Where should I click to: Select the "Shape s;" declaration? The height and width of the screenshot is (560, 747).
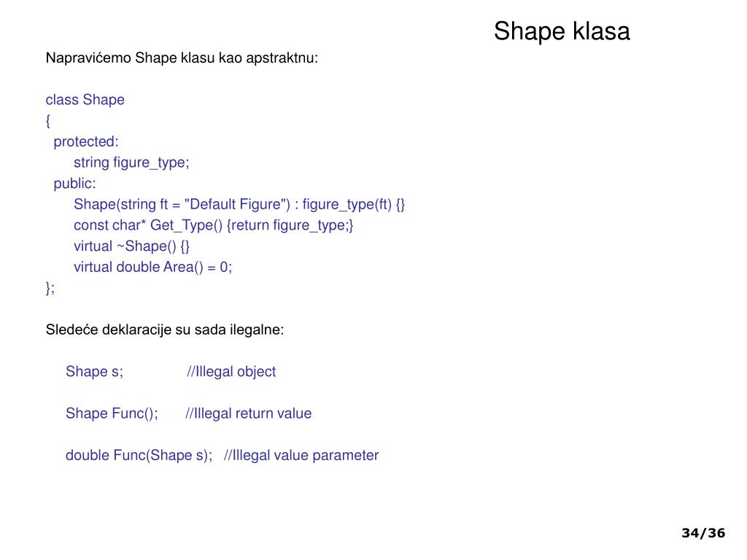tap(94, 371)
